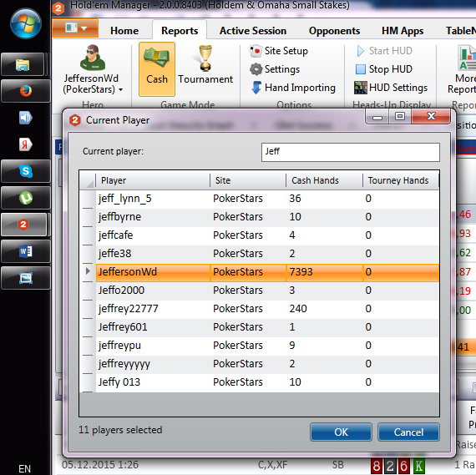Select player jeffreyyyyy

pyautogui.click(x=267, y=364)
